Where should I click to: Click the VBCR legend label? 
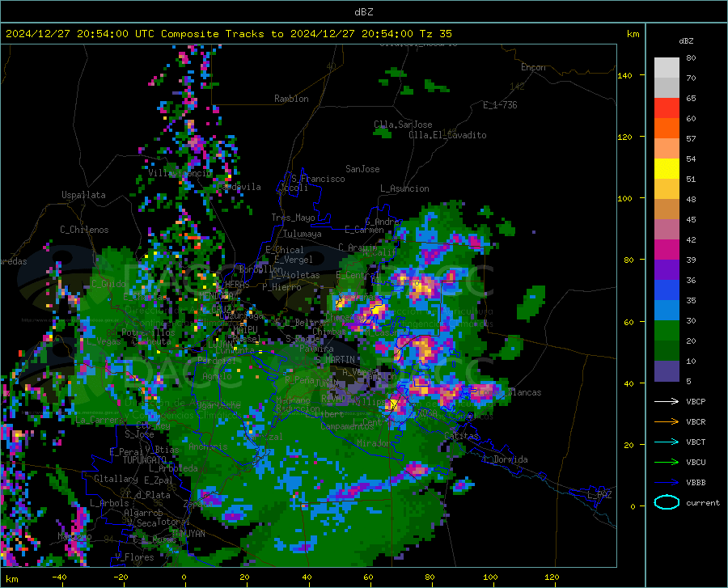(x=696, y=422)
